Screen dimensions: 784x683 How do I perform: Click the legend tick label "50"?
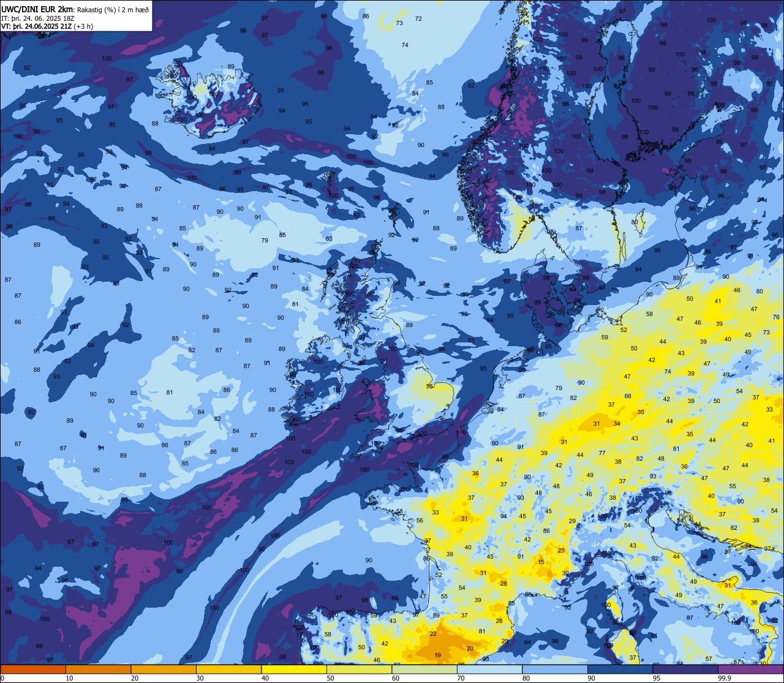(330, 678)
